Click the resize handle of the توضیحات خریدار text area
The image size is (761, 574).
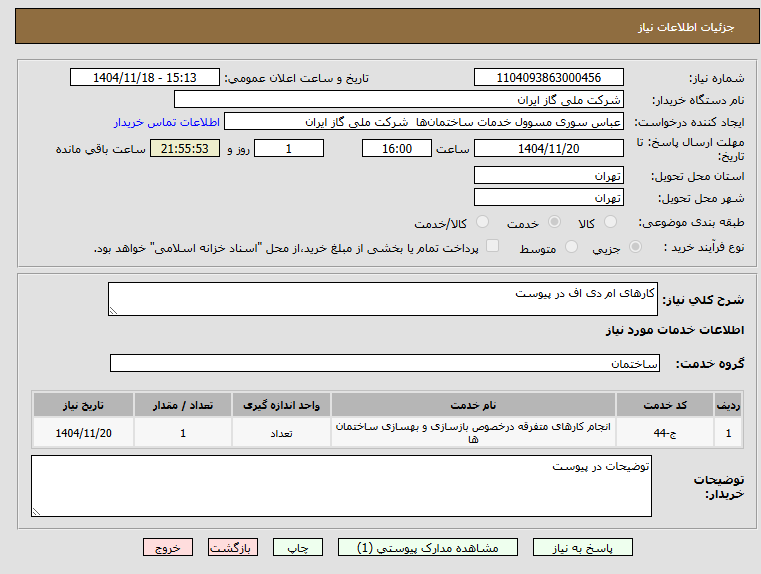pos(36,511)
